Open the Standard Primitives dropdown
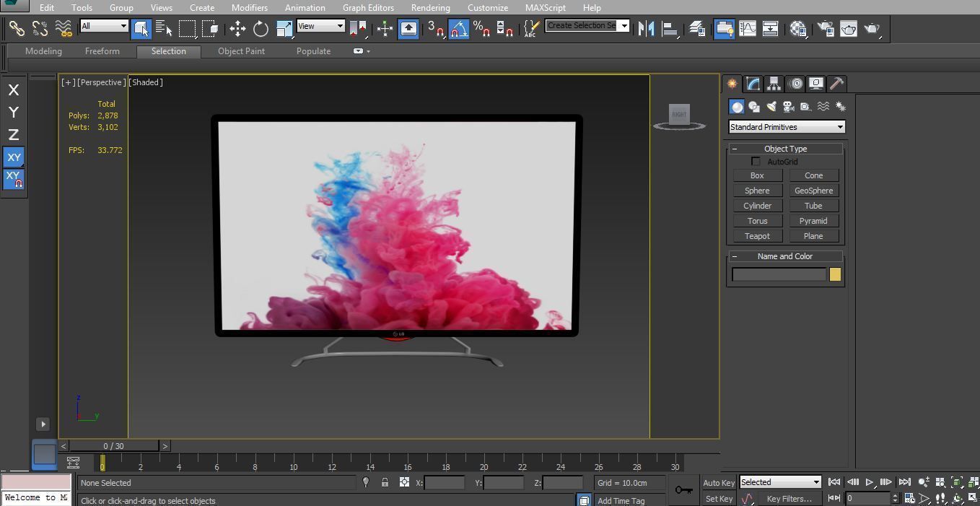Image resolution: width=980 pixels, height=506 pixels. tap(786, 127)
